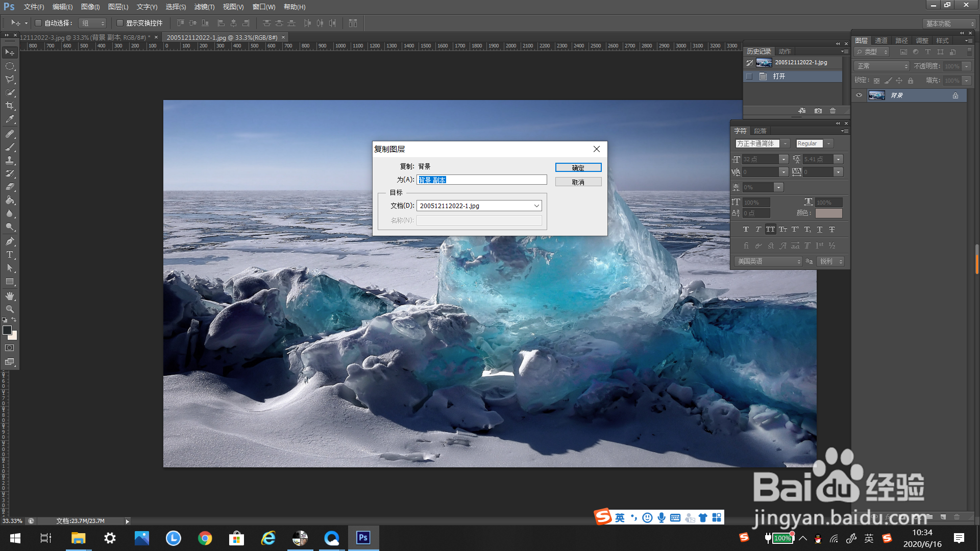
Task: Switch to the 12112022-3.jpg document tab
Action: point(85,37)
